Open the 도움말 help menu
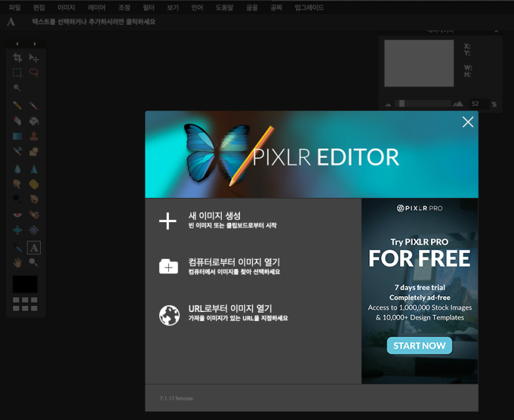 (224, 8)
